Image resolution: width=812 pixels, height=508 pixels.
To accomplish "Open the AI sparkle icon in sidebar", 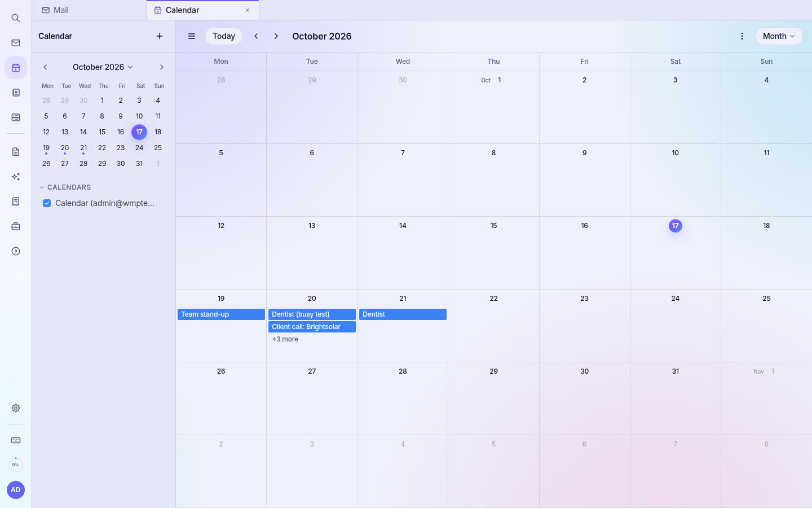I will pyautogui.click(x=16, y=177).
